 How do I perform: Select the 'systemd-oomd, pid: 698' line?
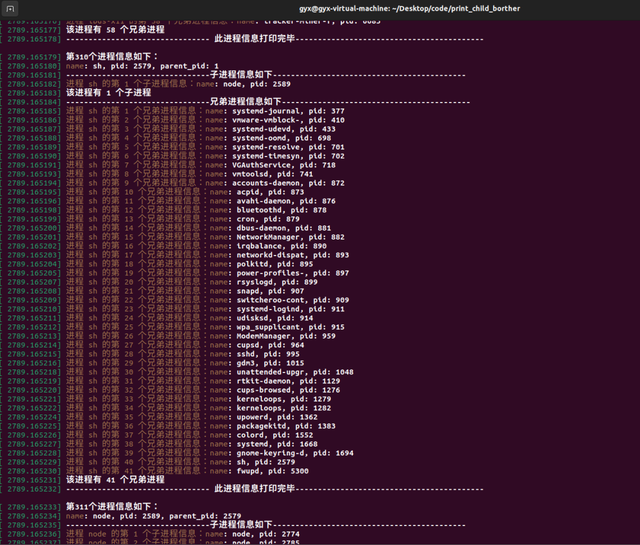tap(281, 138)
